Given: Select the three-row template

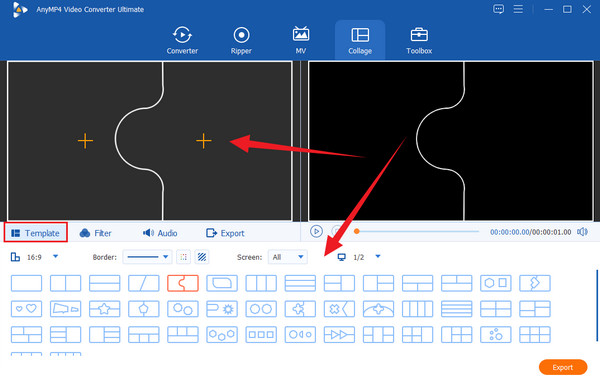Looking at the screenshot, I should [300, 284].
